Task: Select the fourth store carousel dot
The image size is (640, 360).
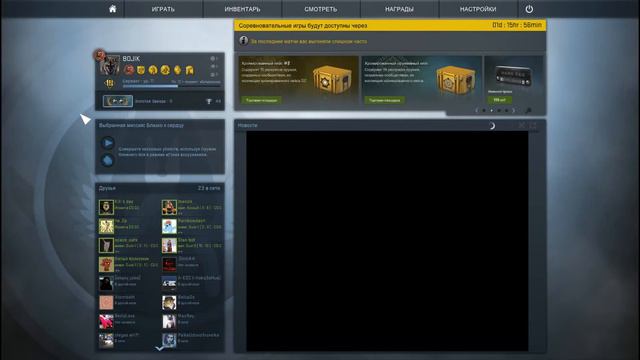Action: coord(506,110)
